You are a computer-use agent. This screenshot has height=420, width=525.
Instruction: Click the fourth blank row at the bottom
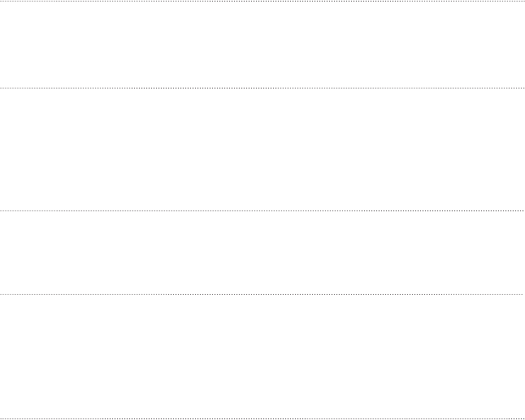click(x=262, y=356)
